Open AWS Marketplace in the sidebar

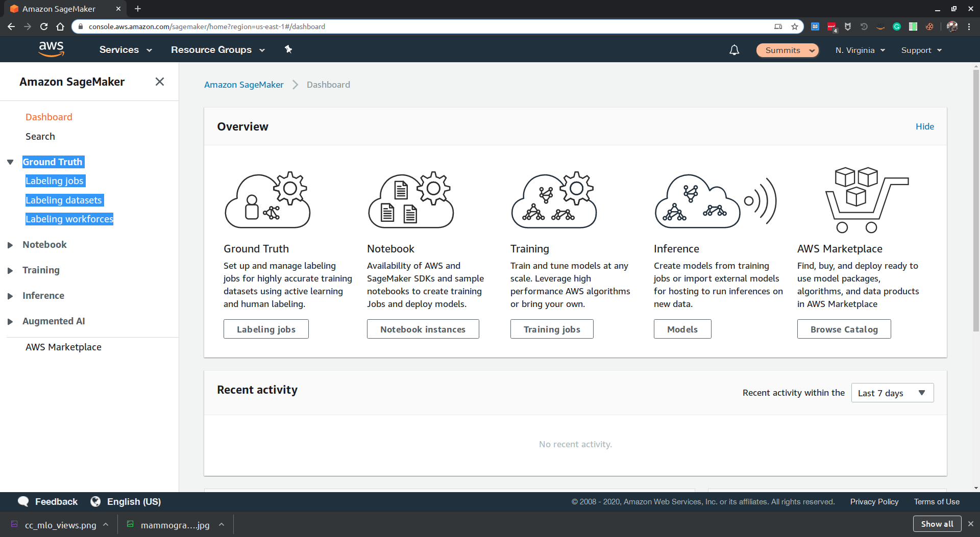pyautogui.click(x=63, y=347)
